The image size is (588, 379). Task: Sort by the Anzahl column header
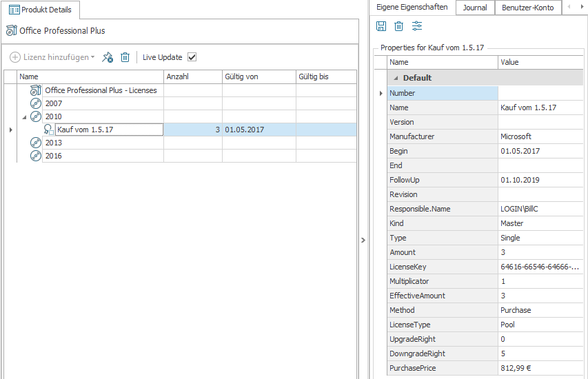coord(192,76)
